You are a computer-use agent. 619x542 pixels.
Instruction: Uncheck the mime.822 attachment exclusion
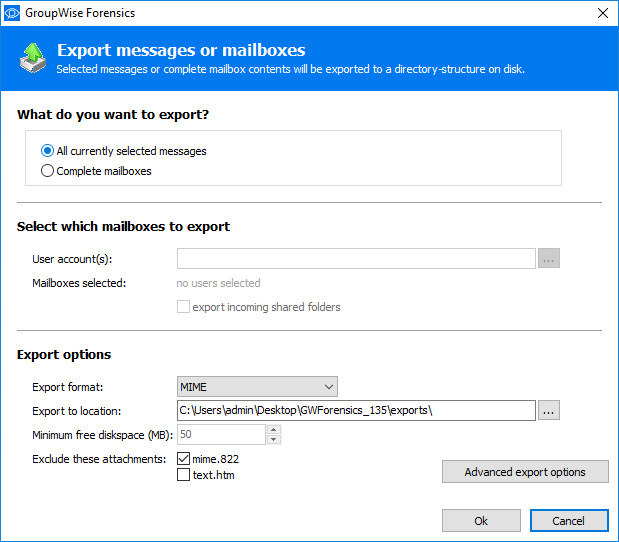[x=184, y=459]
